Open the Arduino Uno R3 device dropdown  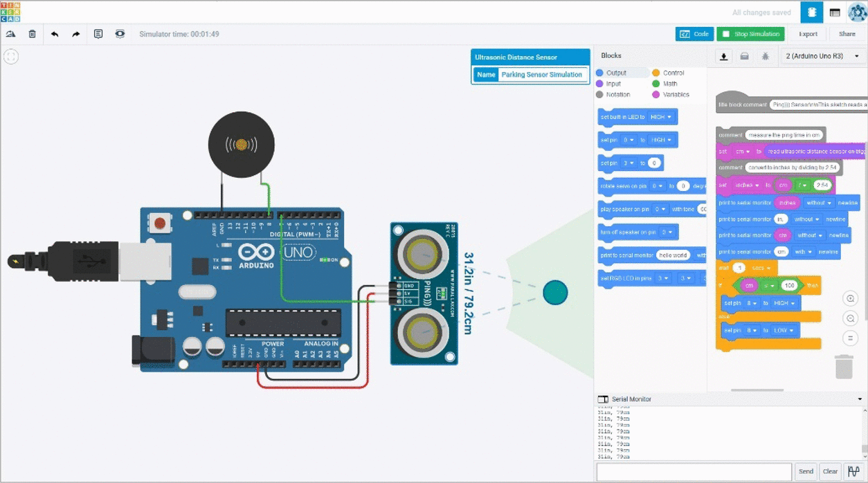(x=822, y=56)
